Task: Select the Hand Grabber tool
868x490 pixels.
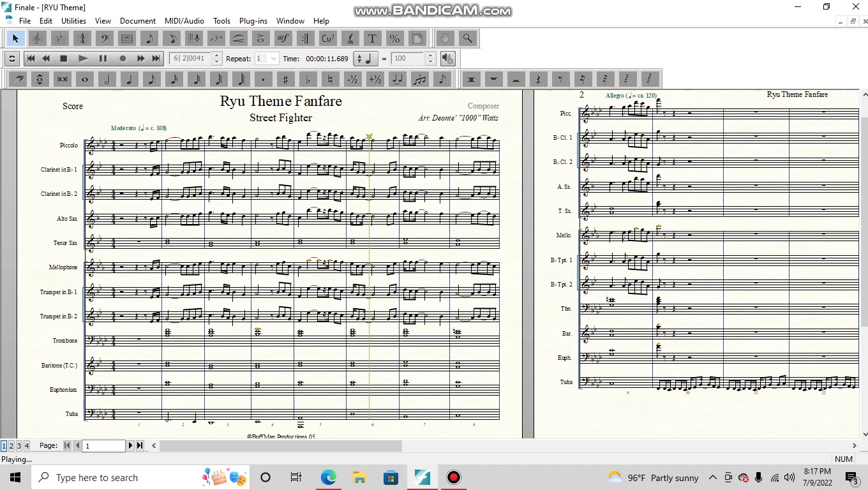Action: (445, 39)
